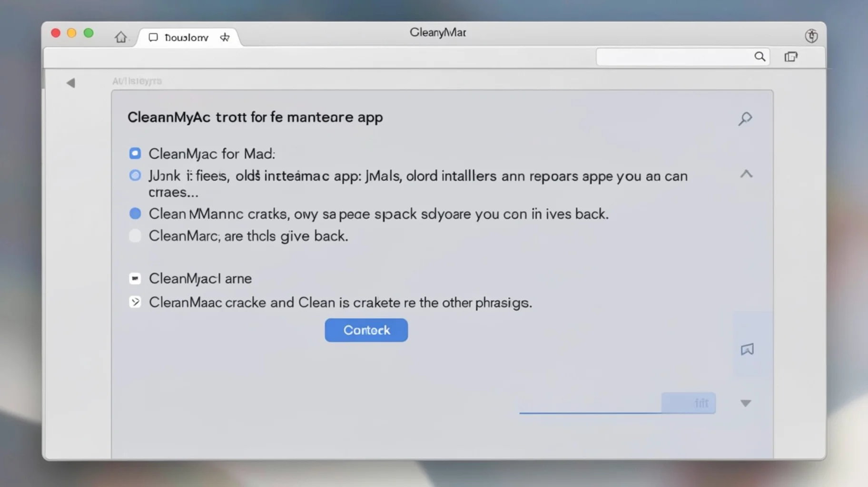Select the 'Clean MMannc cratks' radio button
This screenshot has height=487, width=868.
click(x=135, y=213)
